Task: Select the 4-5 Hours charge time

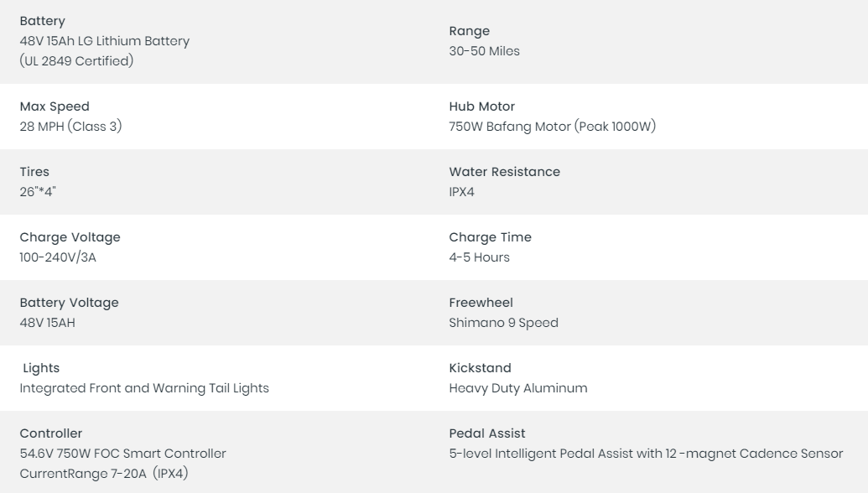Action: (x=480, y=257)
